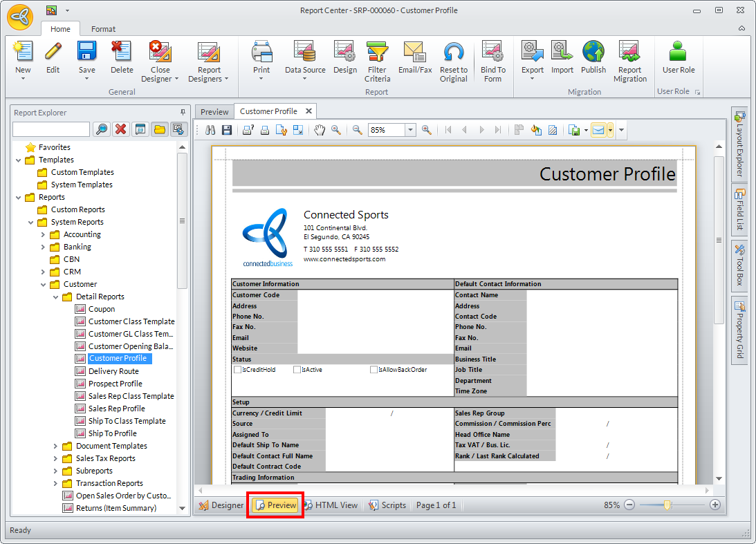Expand the Accounting folder in tree

coord(43,234)
